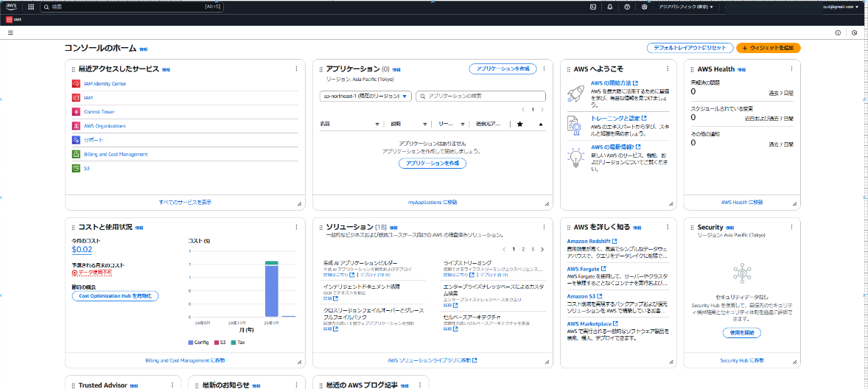Viewport: 868px width, 389px height.
Task: Open the ap-northeast-1 region selector dropdown
Action: click(x=366, y=97)
